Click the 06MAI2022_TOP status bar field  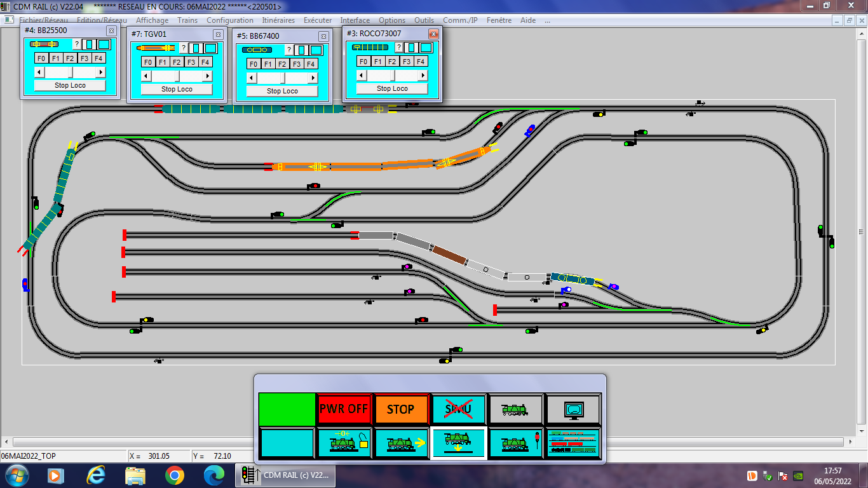(x=64, y=456)
